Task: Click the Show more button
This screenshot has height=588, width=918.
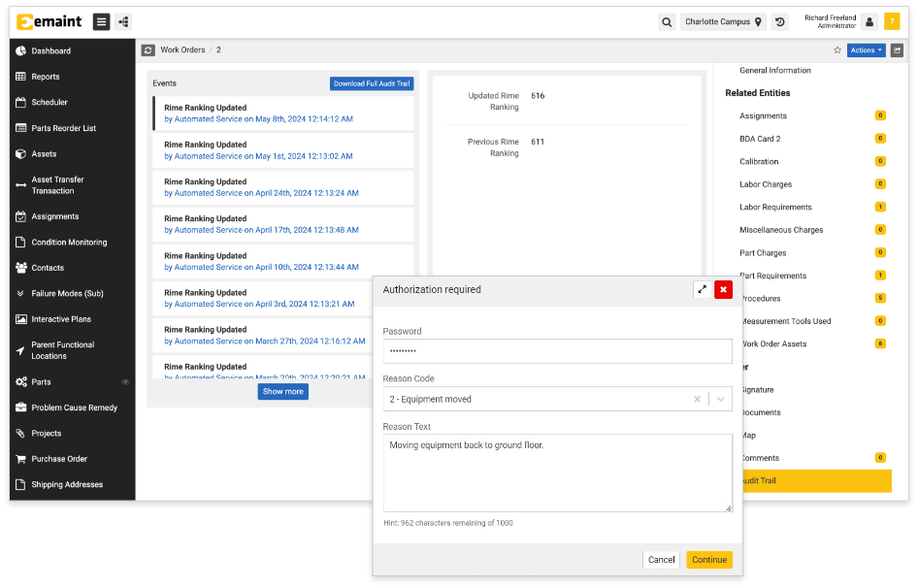Action: pos(283,392)
